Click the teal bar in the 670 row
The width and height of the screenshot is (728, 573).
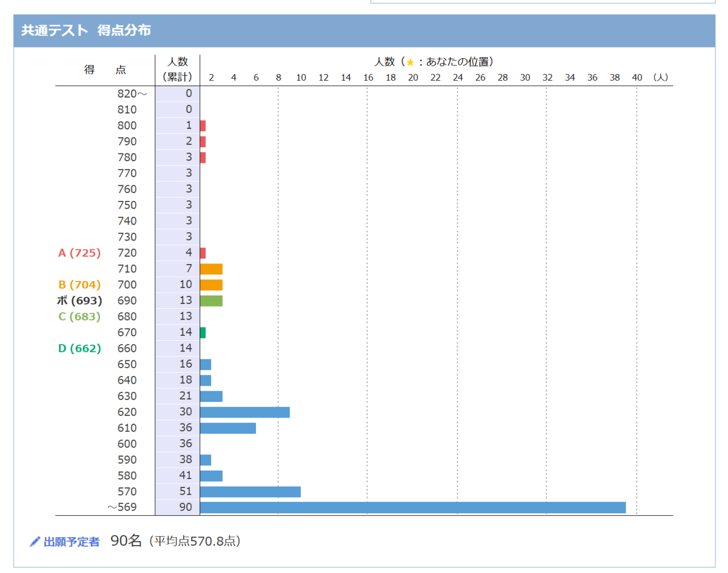(x=203, y=333)
